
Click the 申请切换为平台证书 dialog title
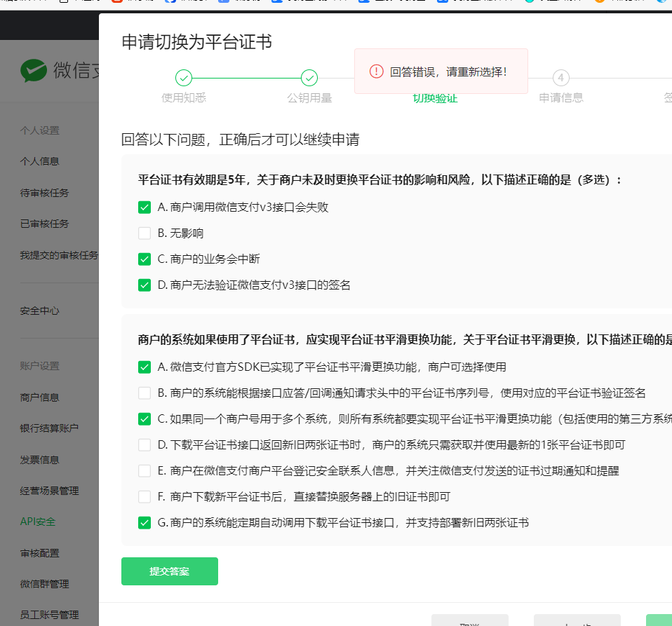pyautogui.click(x=196, y=42)
